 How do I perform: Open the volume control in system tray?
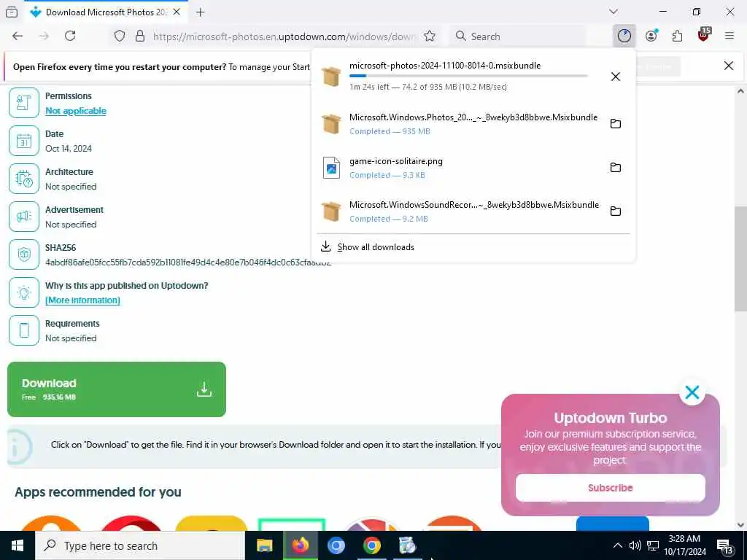point(635,545)
